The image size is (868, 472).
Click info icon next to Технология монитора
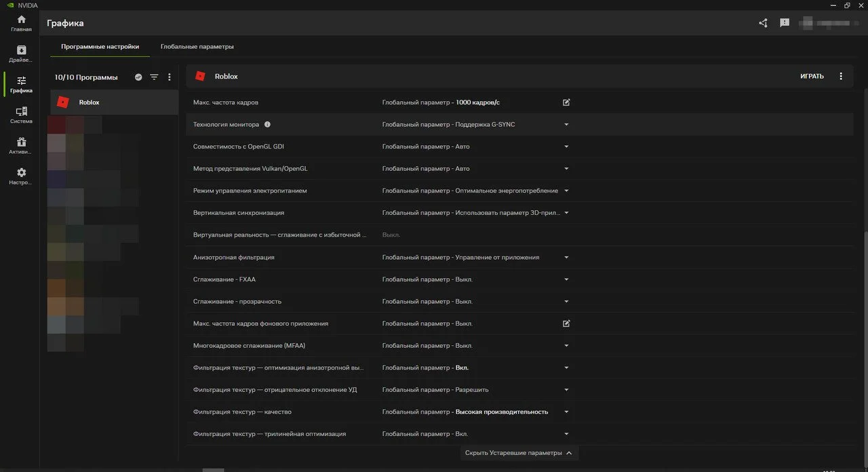267,124
